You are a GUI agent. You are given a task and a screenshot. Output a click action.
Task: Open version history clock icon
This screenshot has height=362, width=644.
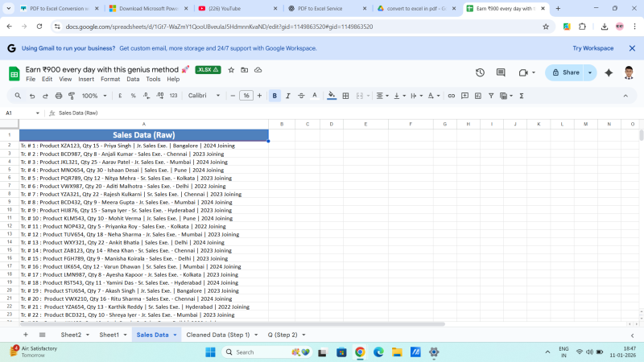click(x=480, y=72)
